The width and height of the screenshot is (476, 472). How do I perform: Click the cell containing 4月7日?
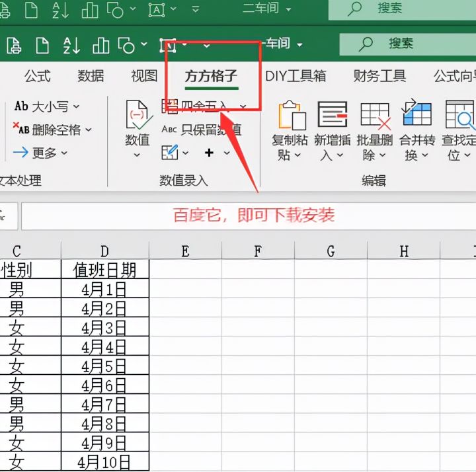coord(104,404)
